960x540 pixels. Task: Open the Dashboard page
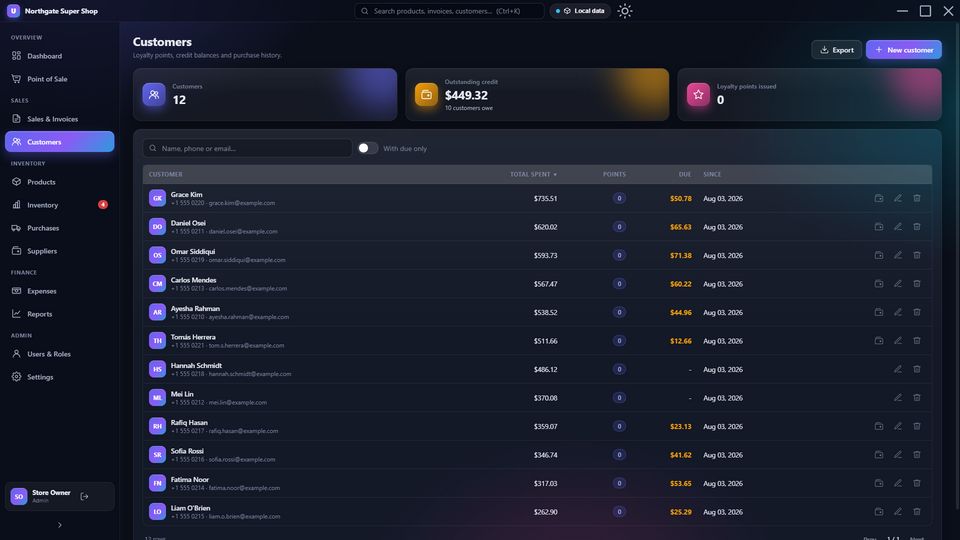coord(59,56)
